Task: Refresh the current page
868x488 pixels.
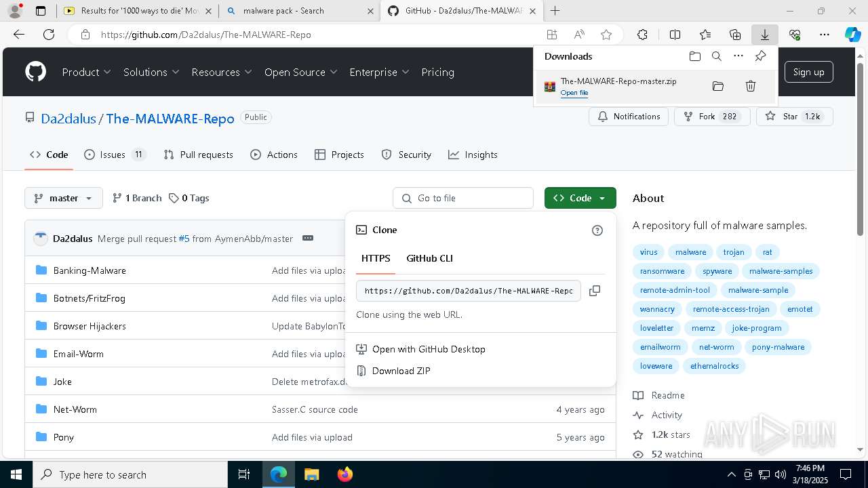Action: 49,35
